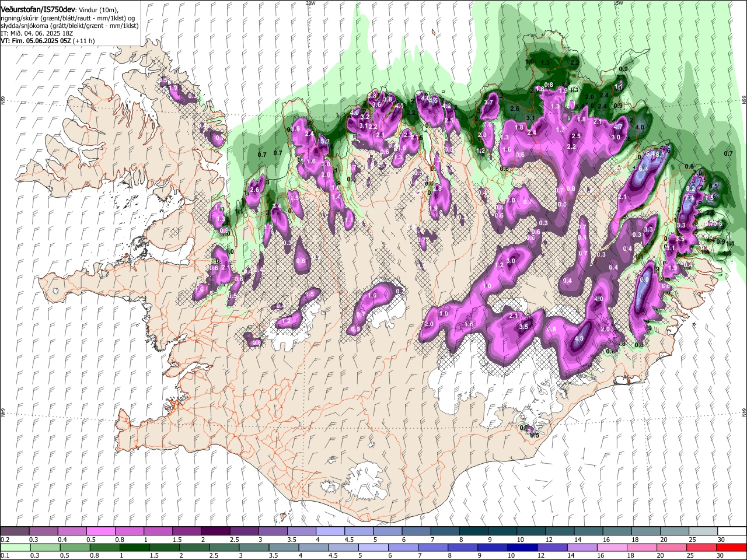Image resolution: width=747 pixels, height=560 pixels.
Task: Pick the bottom legend swatch between 7 and 8
Action: coord(432,548)
